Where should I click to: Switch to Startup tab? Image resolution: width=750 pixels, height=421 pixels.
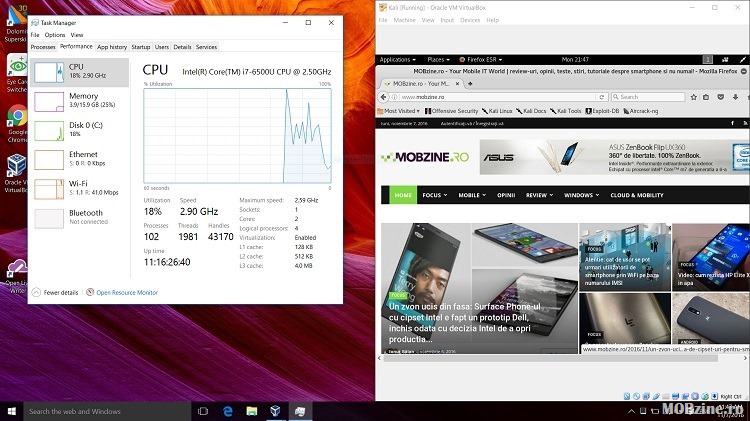tap(141, 47)
